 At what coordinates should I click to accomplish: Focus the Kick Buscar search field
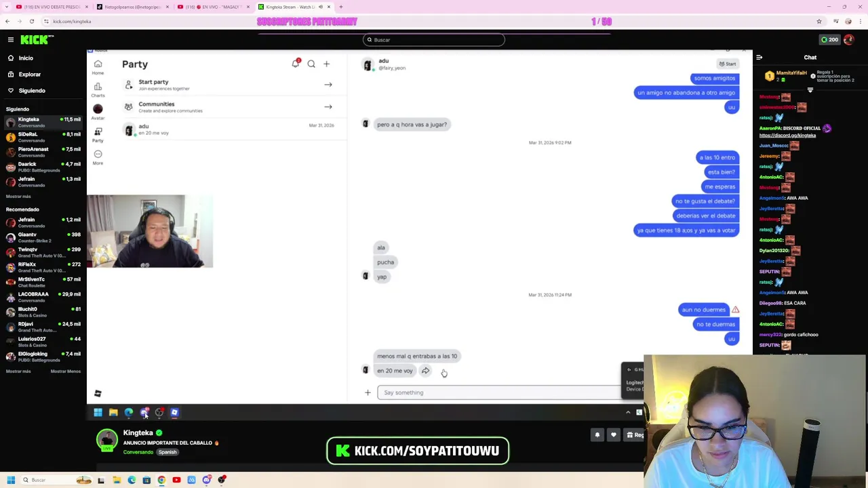point(434,40)
